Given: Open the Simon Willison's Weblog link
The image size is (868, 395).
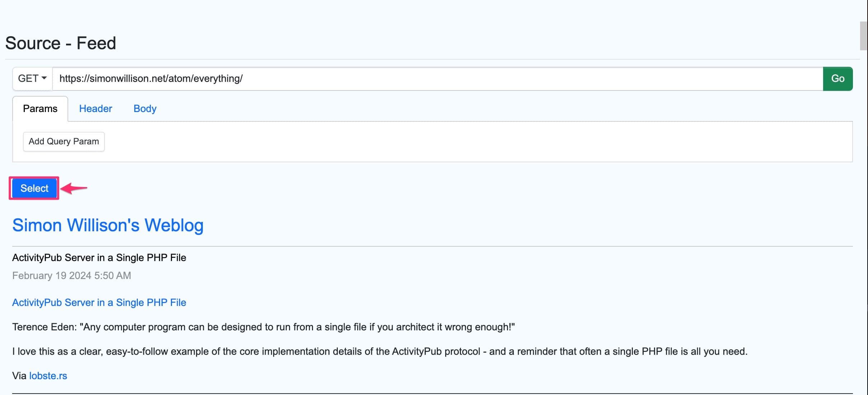Looking at the screenshot, I should click(108, 225).
